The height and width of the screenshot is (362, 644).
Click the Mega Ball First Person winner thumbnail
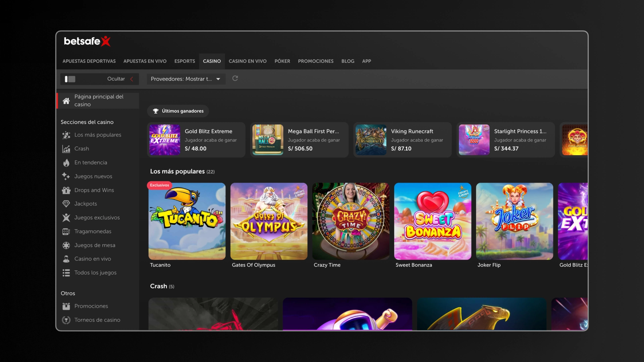point(268,140)
